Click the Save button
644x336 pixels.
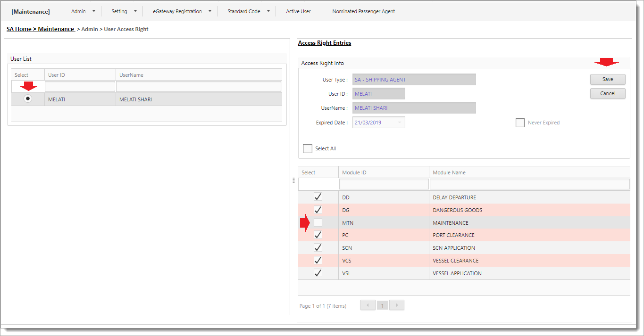point(607,79)
